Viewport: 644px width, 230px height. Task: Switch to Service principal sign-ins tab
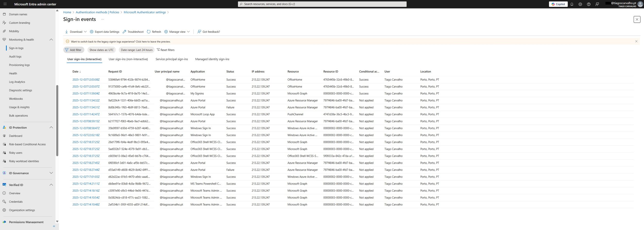pos(172,59)
